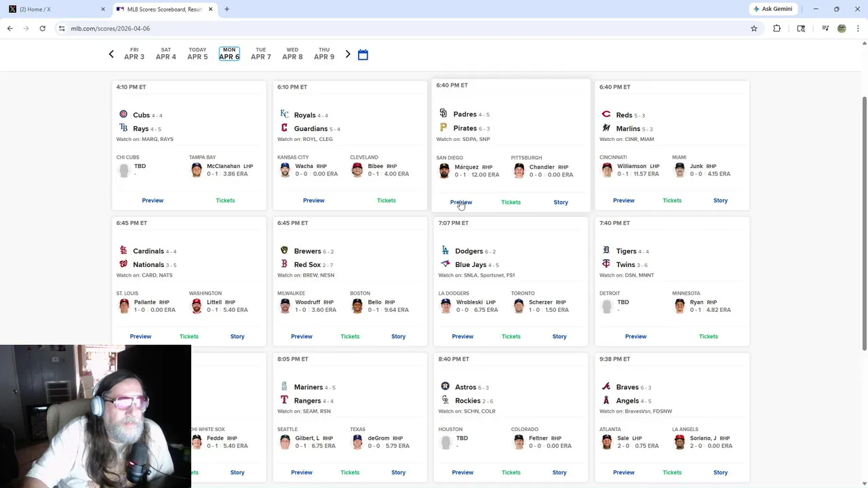Click the Astros team logo

446,386
